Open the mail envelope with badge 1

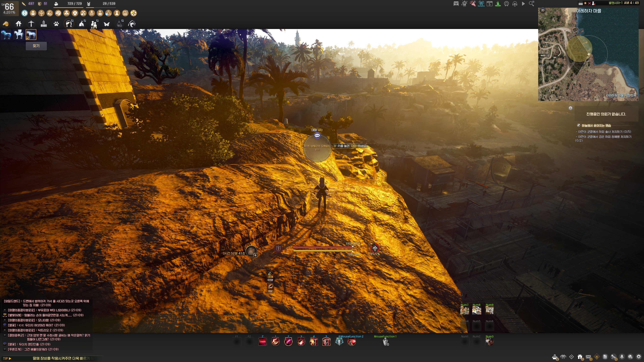(x=588, y=357)
